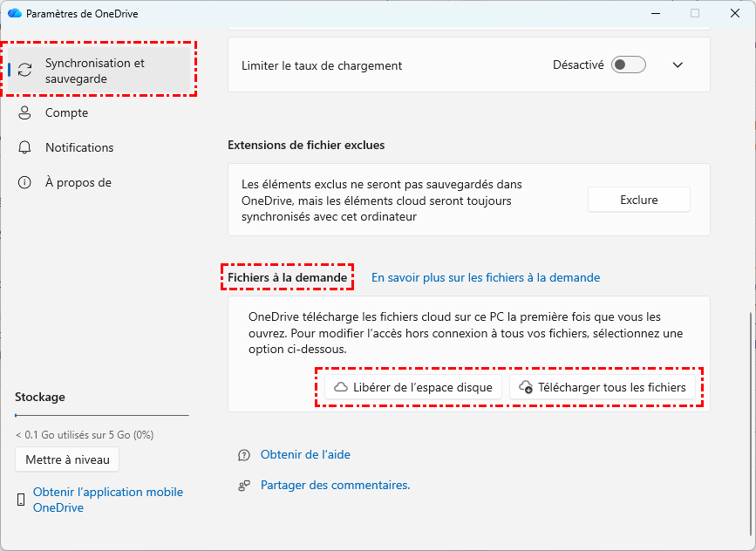Open the À propos de section
The height and width of the screenshot is (551, 756).
click(99, 182)
